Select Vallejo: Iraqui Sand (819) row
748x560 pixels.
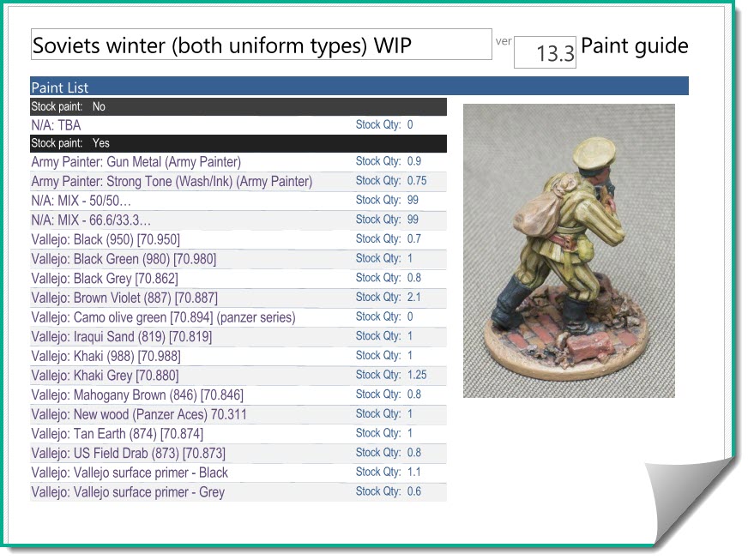(121, 337)
